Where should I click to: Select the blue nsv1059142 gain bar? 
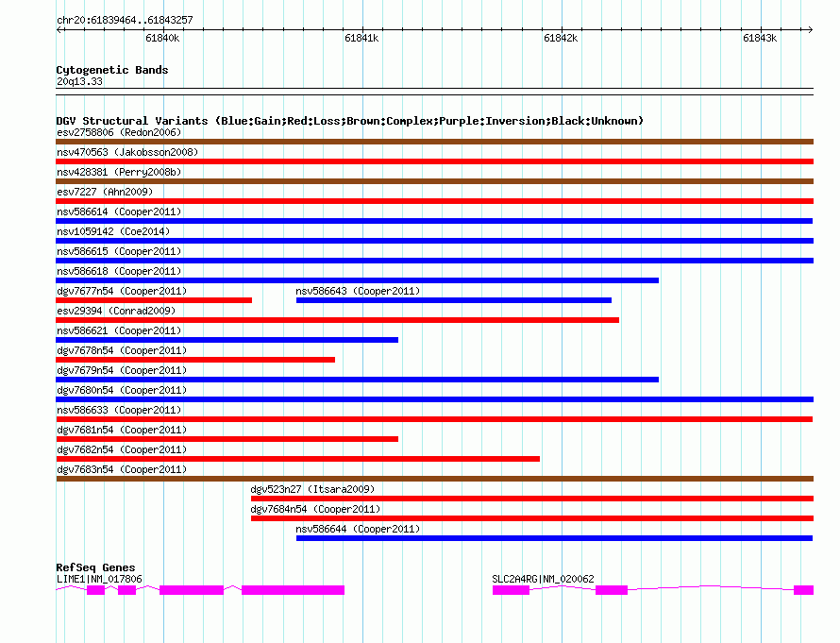click(x=434, y=241)
